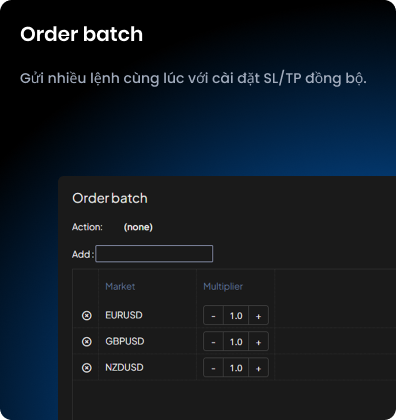Increase the NZDUSD multiplier with plus
This screenshot has width=396, height=420.
pyautogui.click(x=258, y=368)
